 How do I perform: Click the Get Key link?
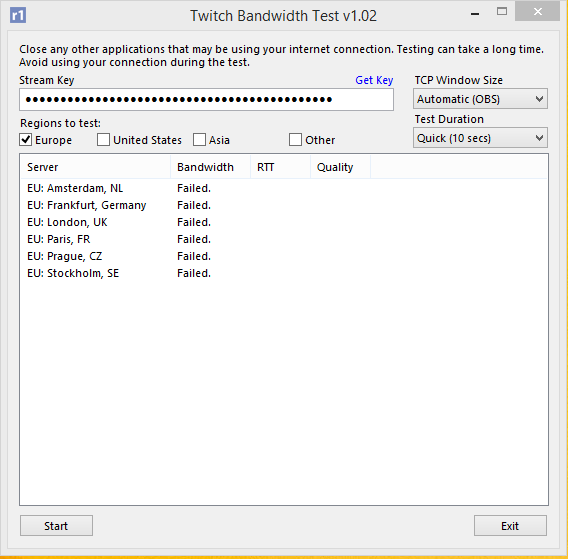(x=374, y=80)
